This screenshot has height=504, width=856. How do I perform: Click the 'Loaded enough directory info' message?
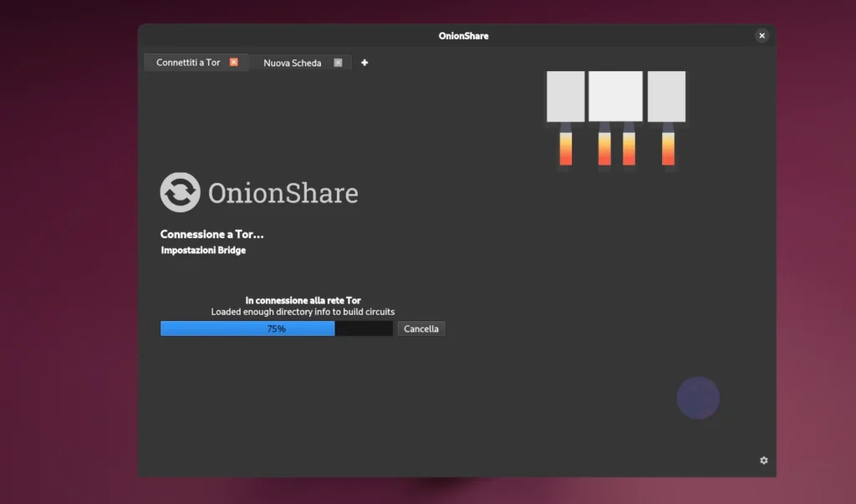pos(303,311)
